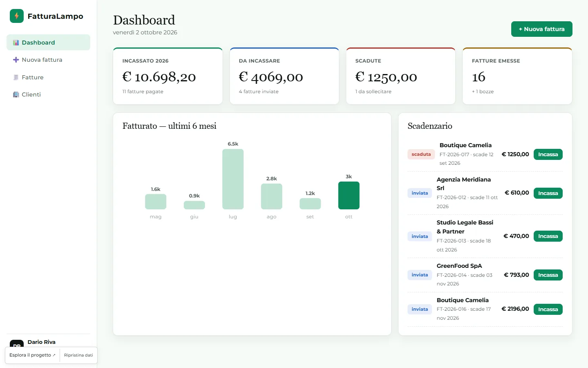This screenshot has height=368, width=588.
Task: Go to the Fatture section
Action: point(48,77)
